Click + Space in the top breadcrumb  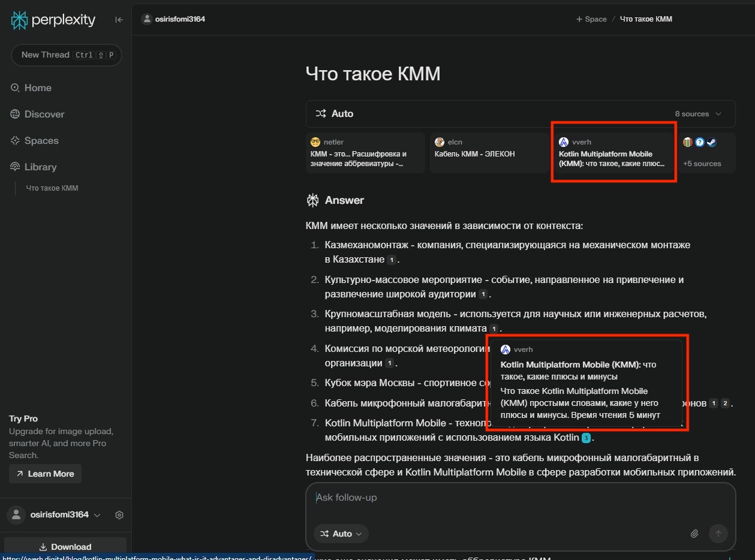coord(591,19)
